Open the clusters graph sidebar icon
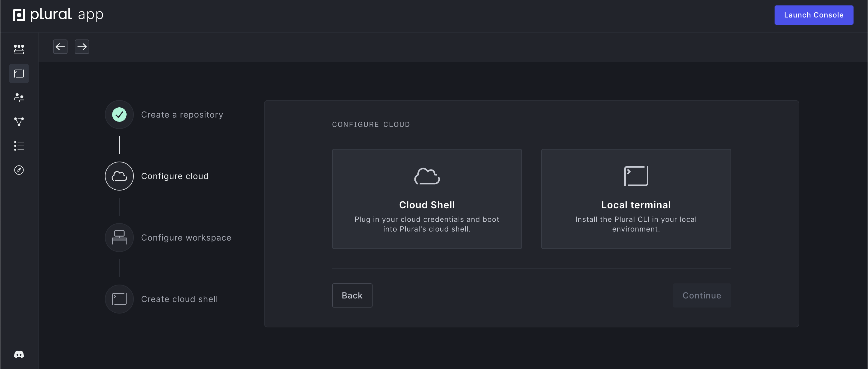Screen dimensions: 868x369 click(x=19, y=122)
